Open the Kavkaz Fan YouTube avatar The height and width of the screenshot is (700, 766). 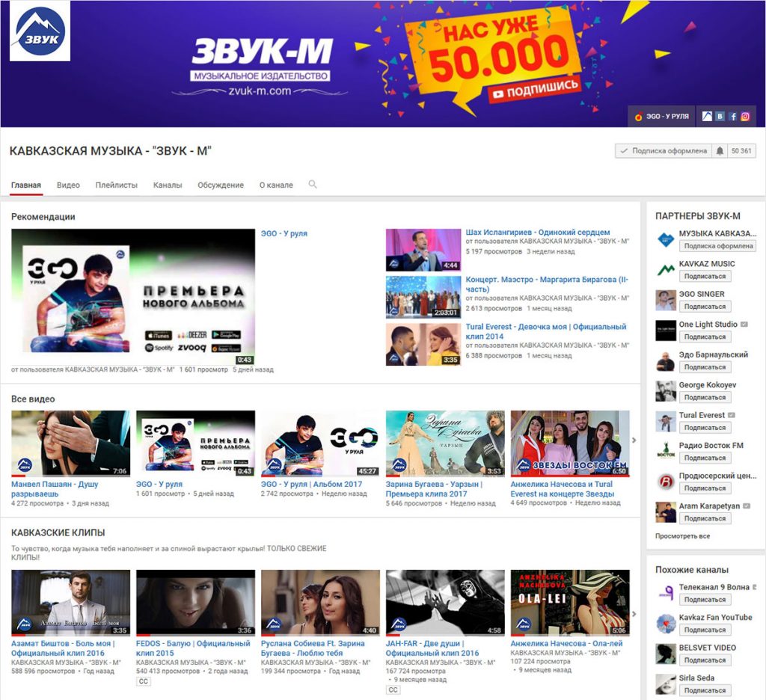click(x=666, y=623)
